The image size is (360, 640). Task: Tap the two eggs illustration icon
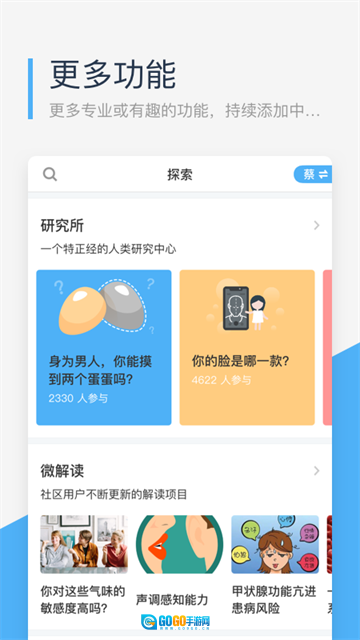[x=102, y=309]
